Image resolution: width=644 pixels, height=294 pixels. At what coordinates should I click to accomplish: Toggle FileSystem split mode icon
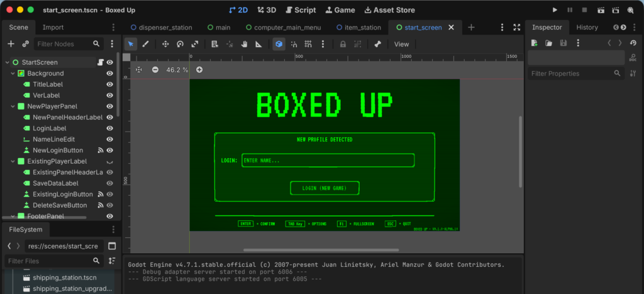112,246
